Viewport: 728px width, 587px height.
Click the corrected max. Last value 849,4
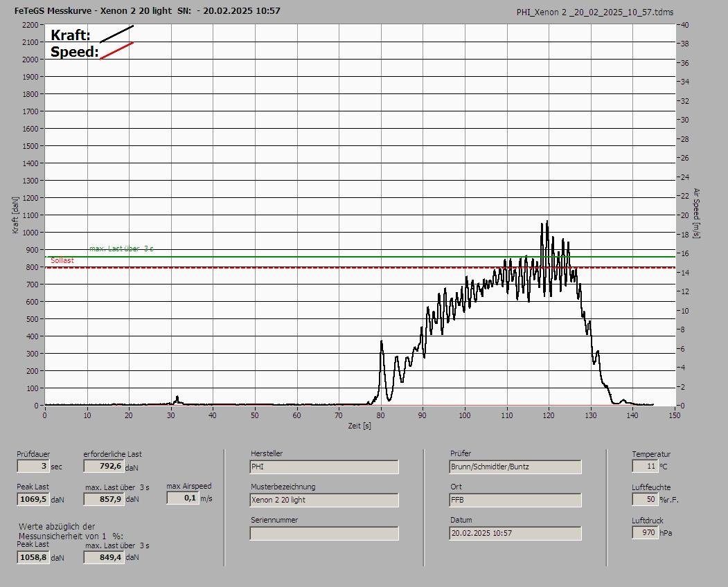tap(103, 557)
